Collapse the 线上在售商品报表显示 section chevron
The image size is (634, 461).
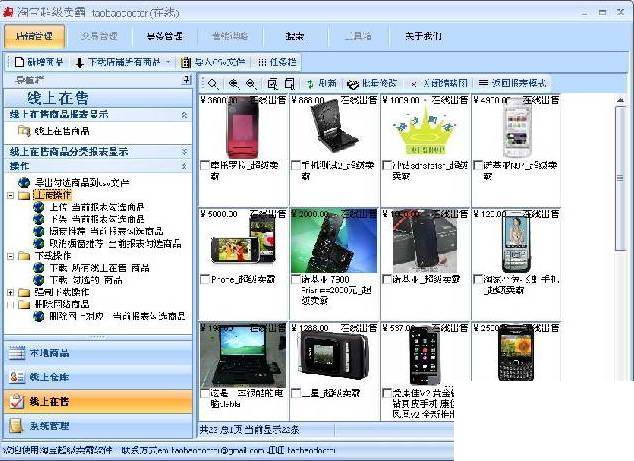tap(184, 115)
